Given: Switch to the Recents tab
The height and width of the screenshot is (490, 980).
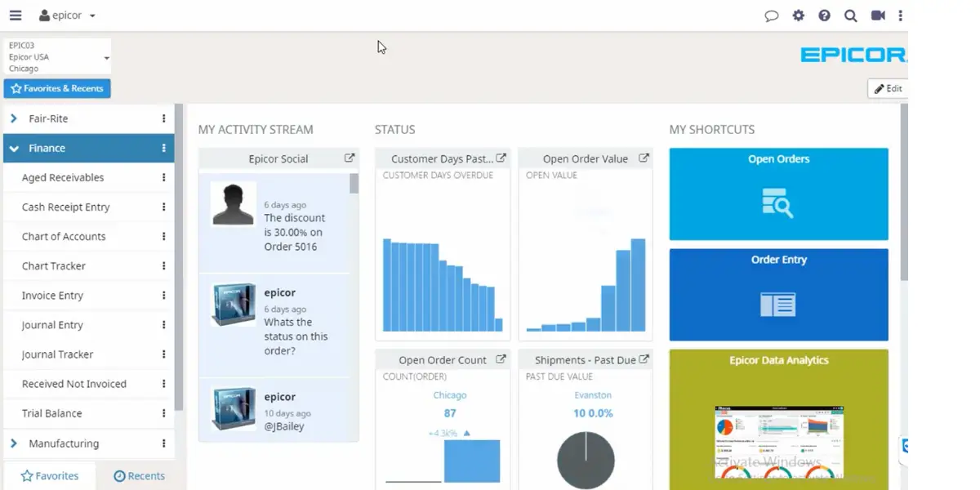Looking at the screenshot, I should tap(139, 475).
